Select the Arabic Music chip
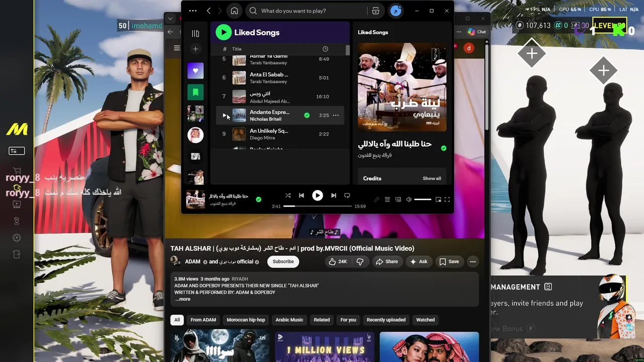This screenshot has width=644, height=362. (x=289, y=320)
